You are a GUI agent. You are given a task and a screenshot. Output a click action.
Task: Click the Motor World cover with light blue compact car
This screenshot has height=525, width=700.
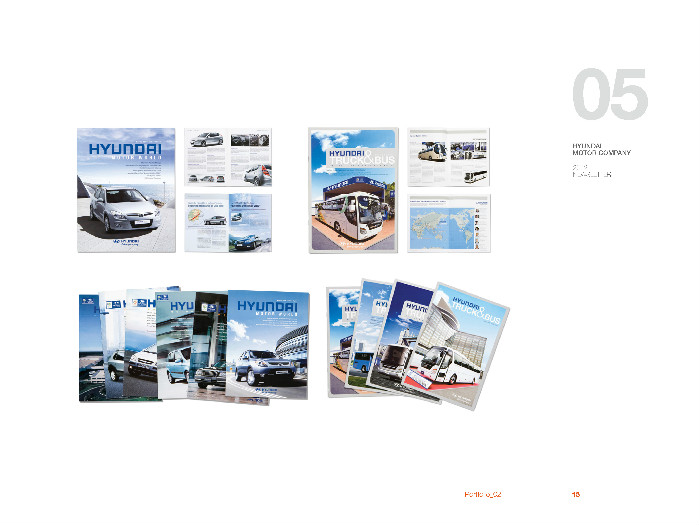pos(175,345)
